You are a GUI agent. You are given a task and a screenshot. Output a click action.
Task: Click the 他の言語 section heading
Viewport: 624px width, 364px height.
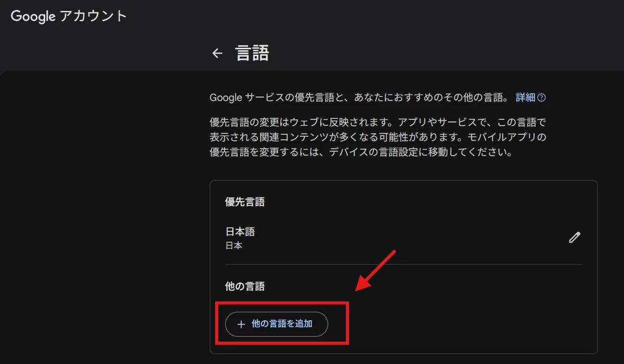point(245,286)
